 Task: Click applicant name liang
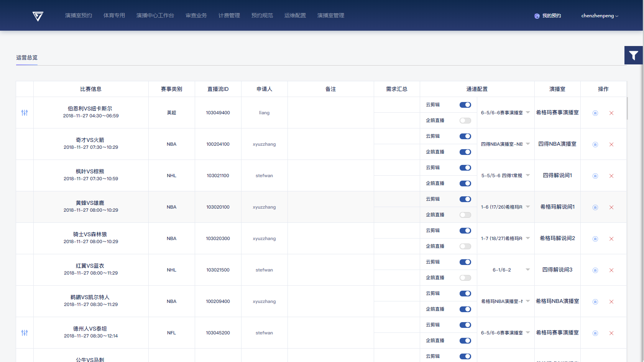(x=264, y=113)
